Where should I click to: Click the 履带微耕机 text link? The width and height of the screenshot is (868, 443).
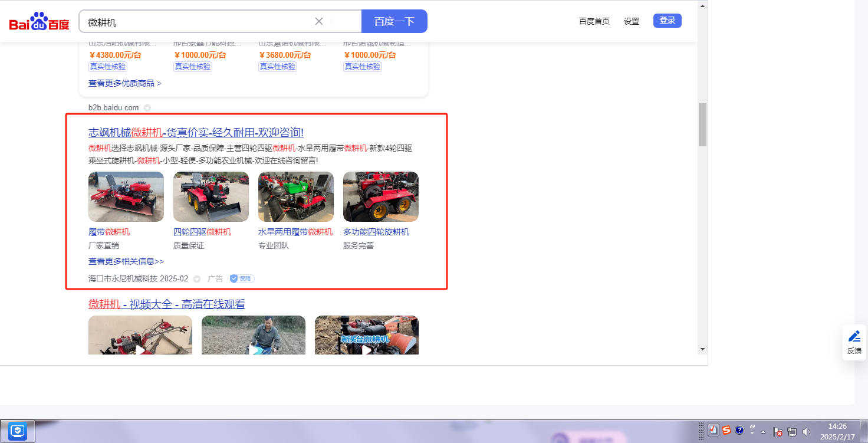(109, 232)
